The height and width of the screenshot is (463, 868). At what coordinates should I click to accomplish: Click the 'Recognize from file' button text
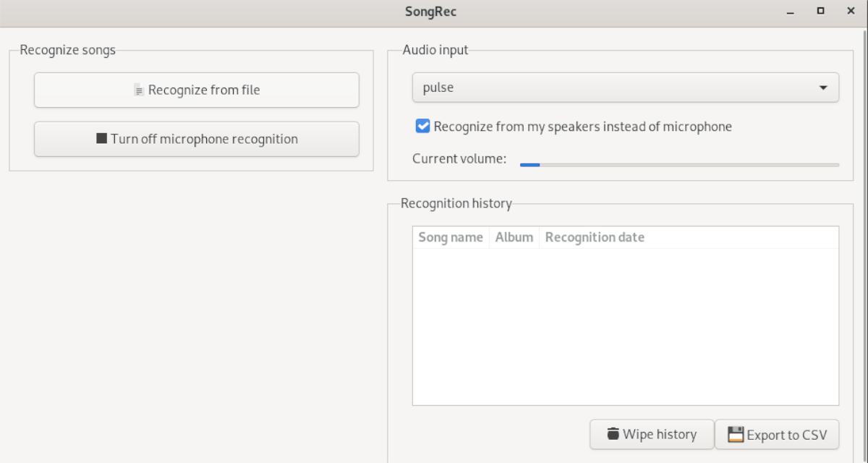click(204, 90)
